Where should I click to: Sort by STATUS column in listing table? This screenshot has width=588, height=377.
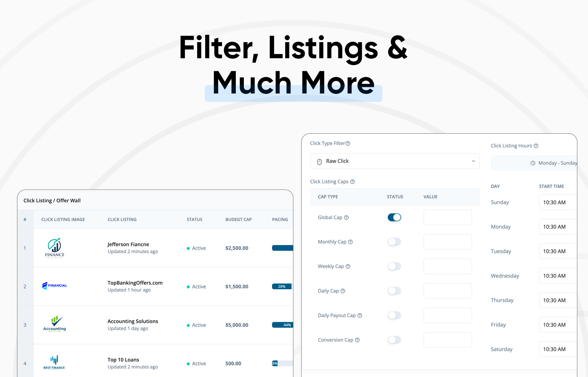point(194,220)
